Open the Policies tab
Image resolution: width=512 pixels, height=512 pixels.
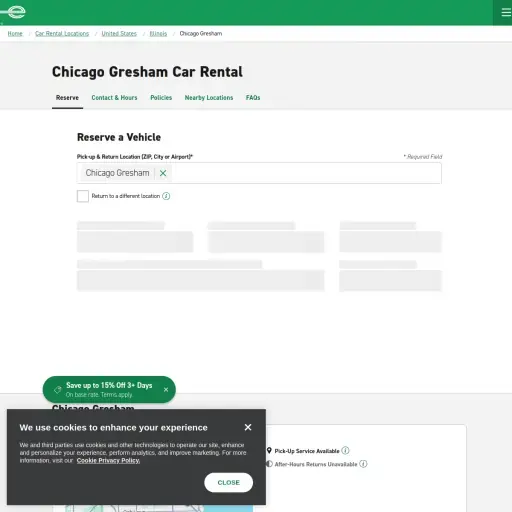(x=161, y=98)
